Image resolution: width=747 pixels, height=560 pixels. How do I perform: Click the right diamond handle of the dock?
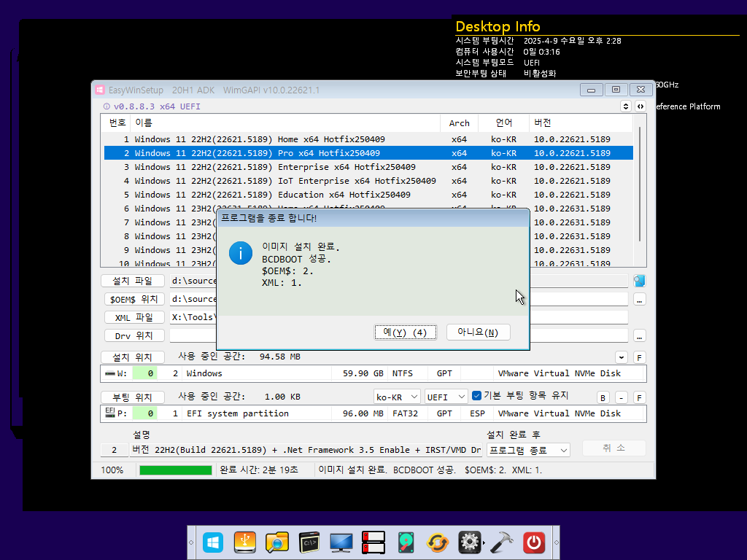pyautogui.click(x=556, y=542)
